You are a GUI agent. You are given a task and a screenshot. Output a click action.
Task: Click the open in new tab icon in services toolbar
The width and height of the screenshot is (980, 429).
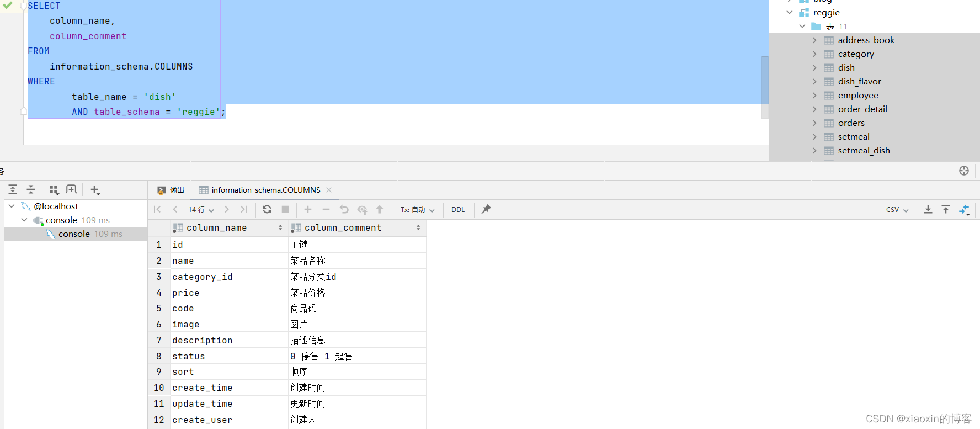coord(71,189)
